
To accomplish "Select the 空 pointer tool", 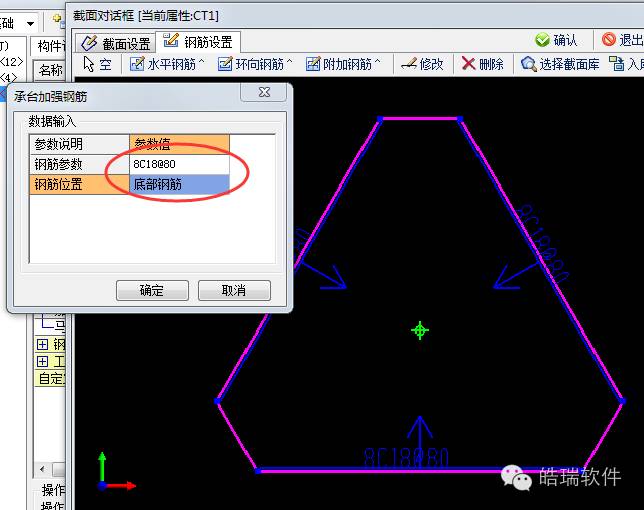I will tap(97, 64).
